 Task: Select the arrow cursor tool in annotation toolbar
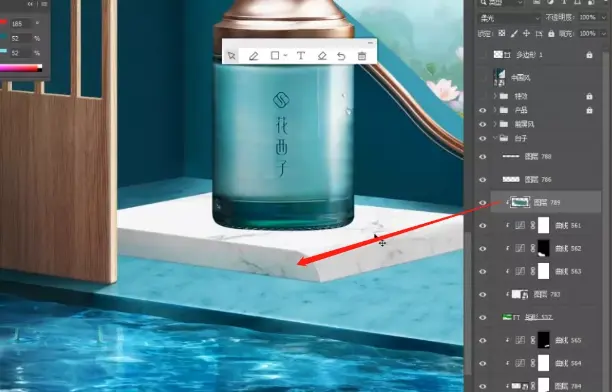click(231, 56)
